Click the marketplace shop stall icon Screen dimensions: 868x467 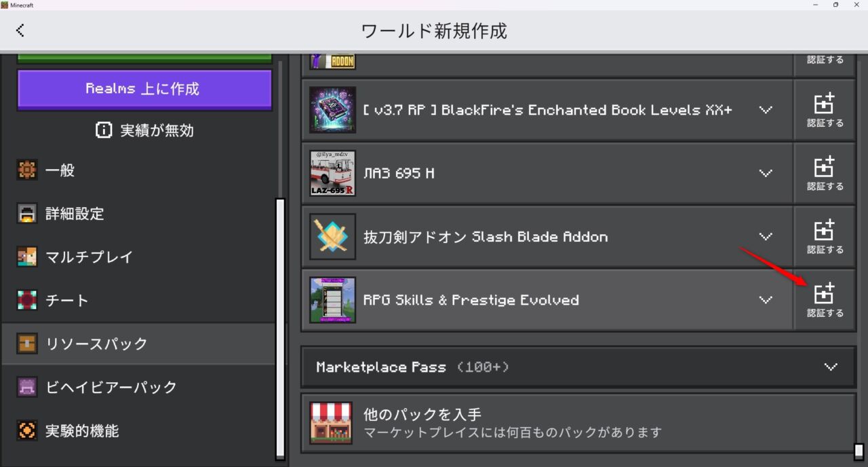tap(331, 423)
